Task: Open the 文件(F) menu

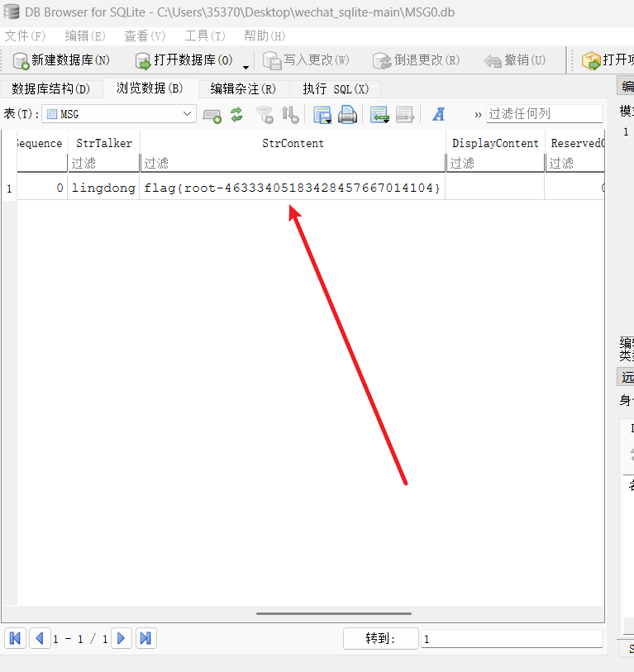Action: 25,36
